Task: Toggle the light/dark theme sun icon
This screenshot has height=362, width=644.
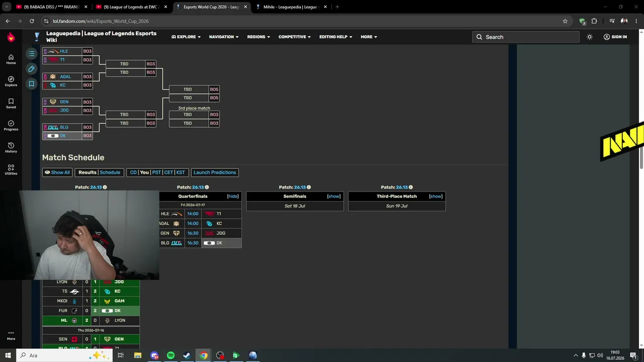Action: [590, 37]
